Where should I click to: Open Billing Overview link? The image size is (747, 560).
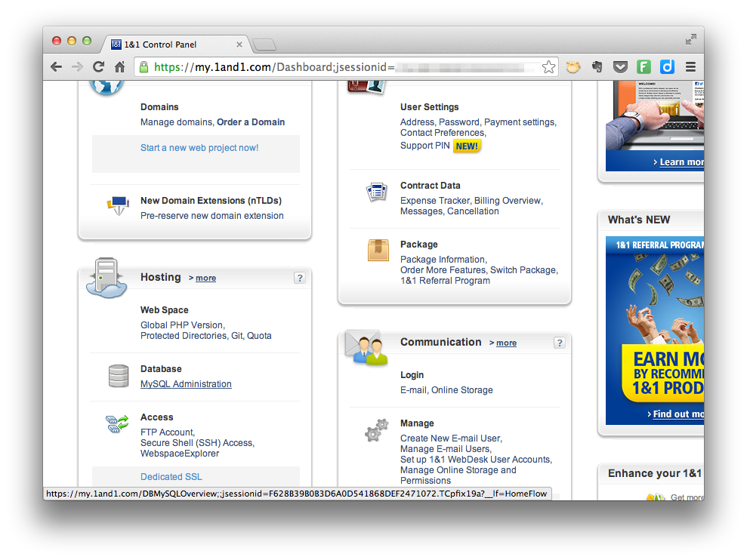(x=508, y=201)
